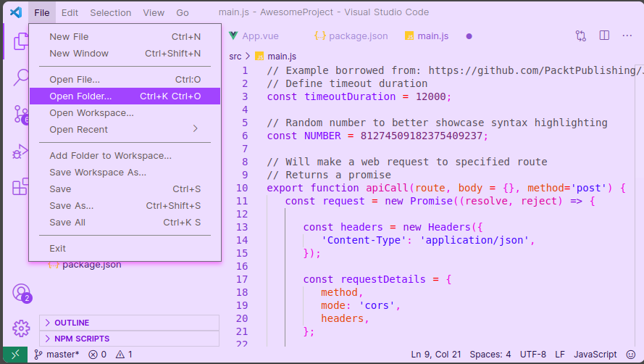Viewport: 644px width, 364px height.
Task: Click the NUMBER constant on line 6
Action: [x=322, y=136]
